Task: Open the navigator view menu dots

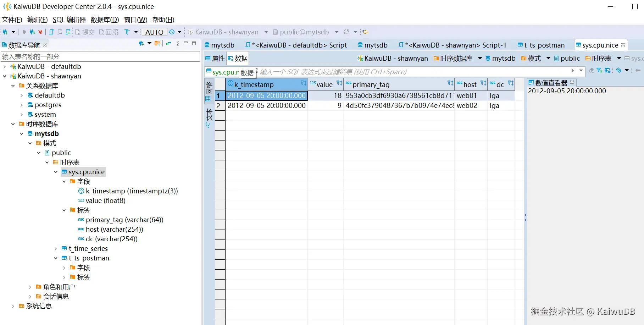Action: 178,43
